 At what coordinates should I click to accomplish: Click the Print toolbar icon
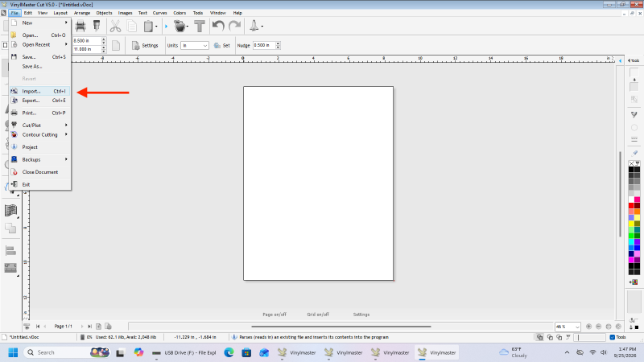point(80,27)
